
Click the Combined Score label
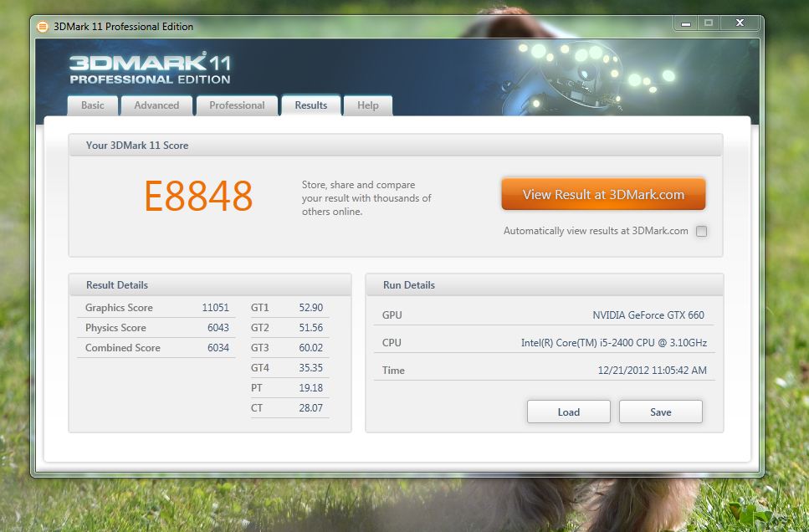point(123,348)
